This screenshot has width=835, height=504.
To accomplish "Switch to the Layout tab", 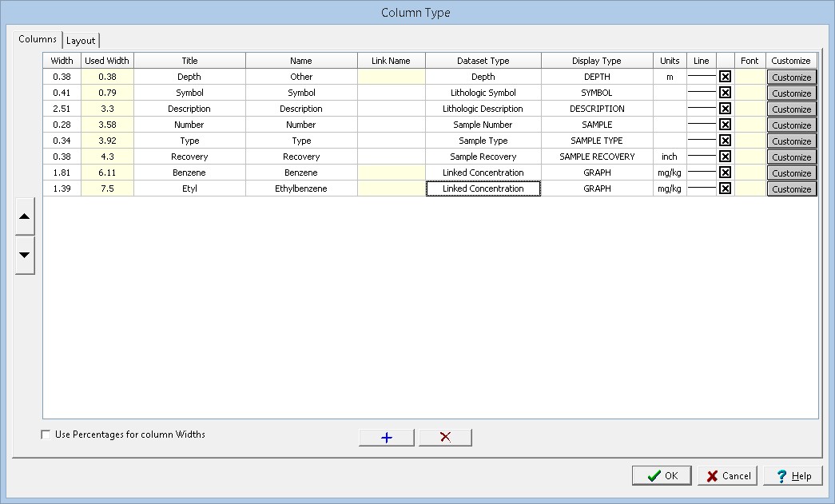I will [81, 41].
